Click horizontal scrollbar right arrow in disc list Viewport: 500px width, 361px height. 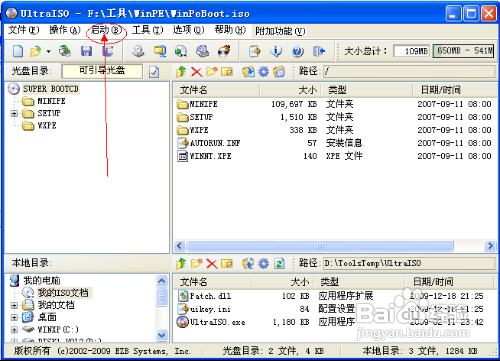490,246
